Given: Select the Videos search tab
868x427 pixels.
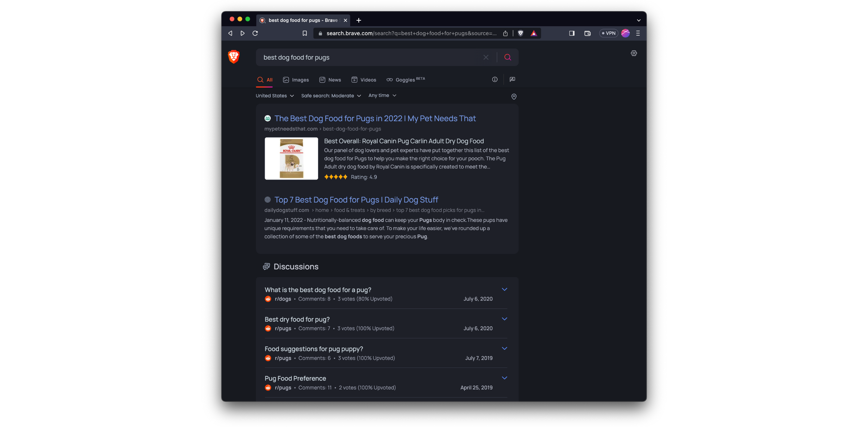Looking at the screenshot, I should click(x=364, y=79).
